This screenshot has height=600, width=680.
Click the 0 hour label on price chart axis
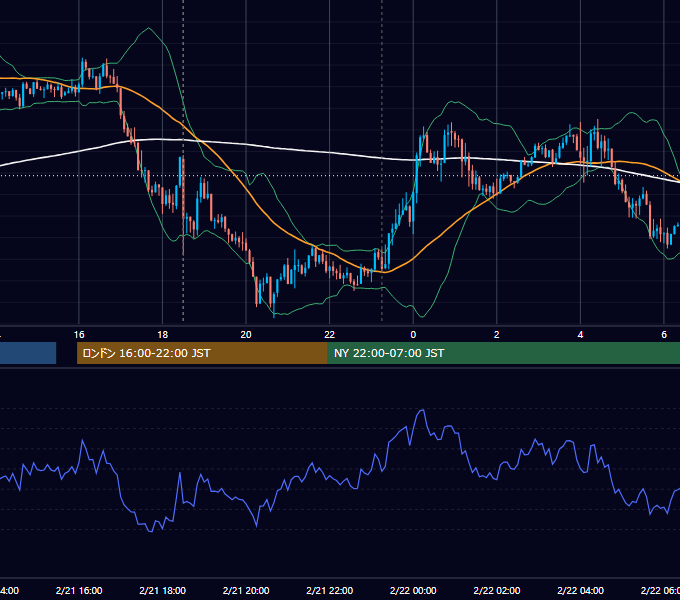tap(413, 335)
